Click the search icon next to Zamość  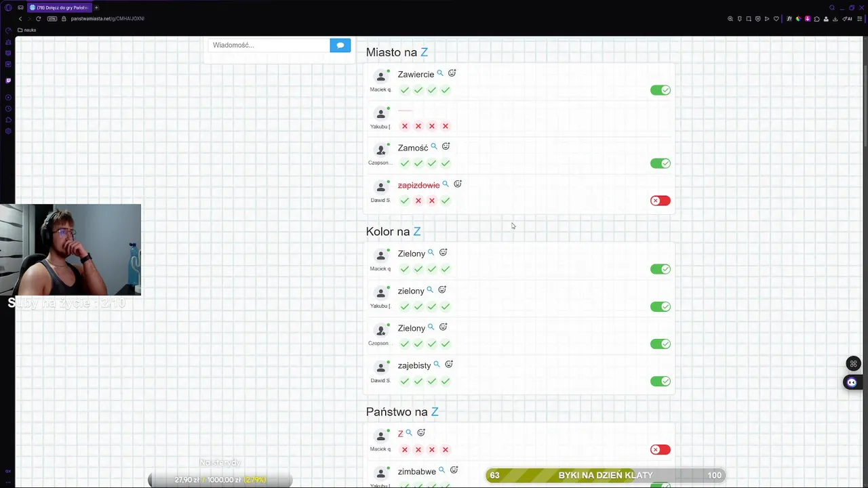434,146
